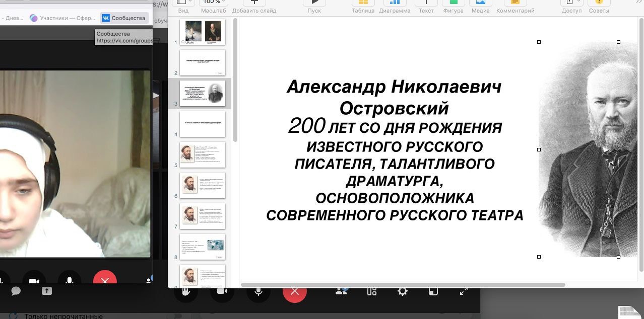The width and height of the screenshot is (644, 319).
Task: Select slide 7 thumbnail in navigator
Action: pyautogui.click(x=203, y=216)
